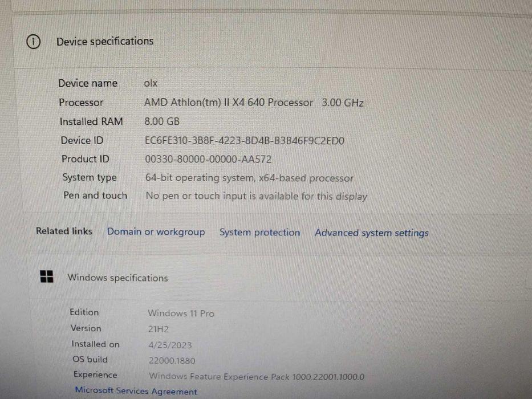The height and width of the screenshot is (399, 532).
Task: Click the Version label
Action: tap(86, 328)
